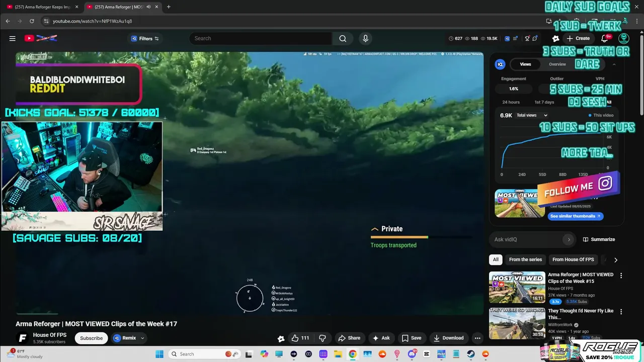Show more filter chips with right arrow

click(x=615, y=260)
